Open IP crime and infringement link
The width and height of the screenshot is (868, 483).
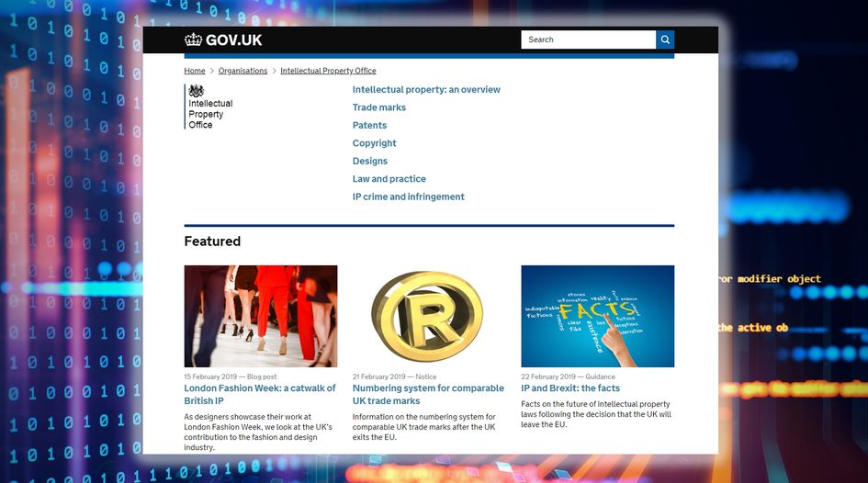point(409,197)
